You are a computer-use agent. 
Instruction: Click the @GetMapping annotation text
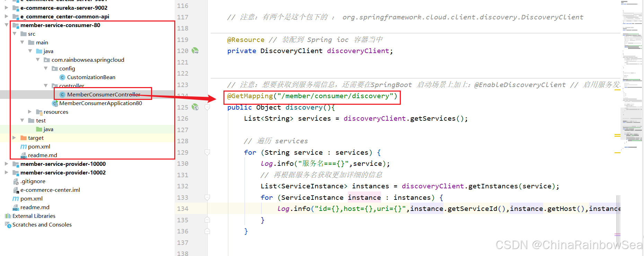pyautogui.click(x=250, y=96)
